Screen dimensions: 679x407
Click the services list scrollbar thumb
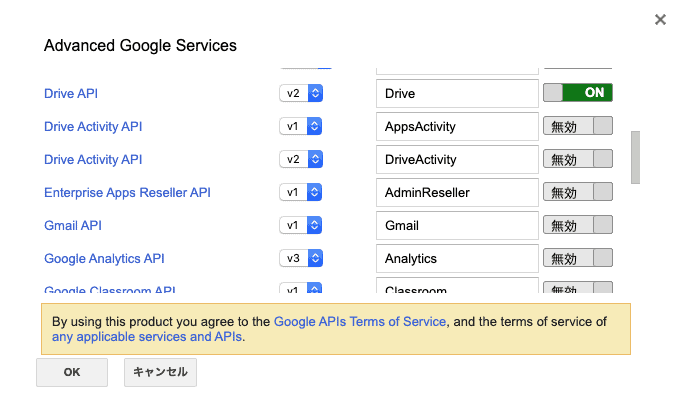(635, 157)
